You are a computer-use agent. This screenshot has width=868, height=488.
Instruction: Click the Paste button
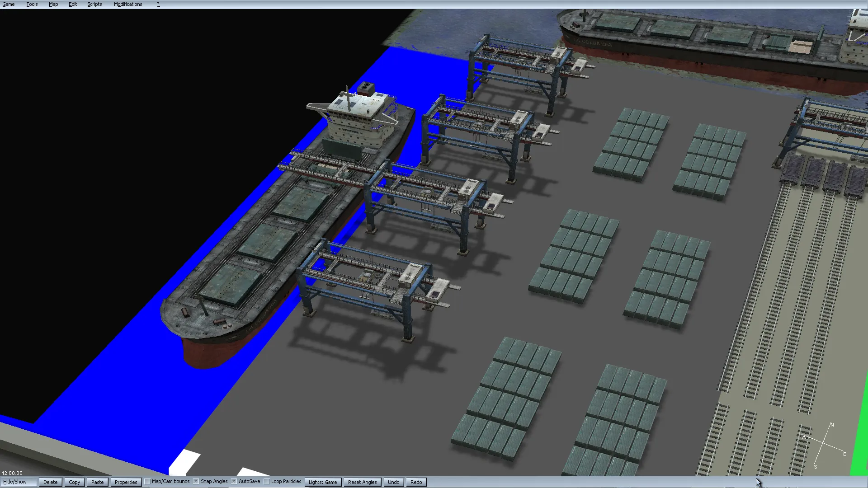98,482
